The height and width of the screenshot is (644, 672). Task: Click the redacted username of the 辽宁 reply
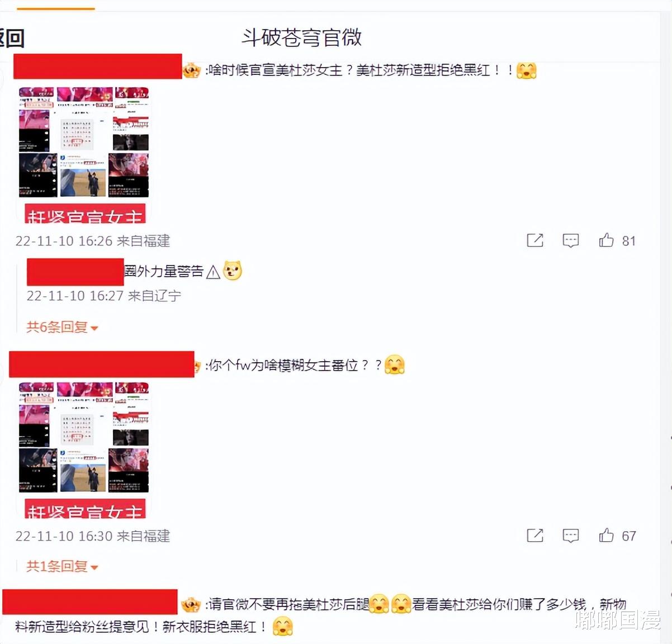pyautogui.click(x=75, y=272)
